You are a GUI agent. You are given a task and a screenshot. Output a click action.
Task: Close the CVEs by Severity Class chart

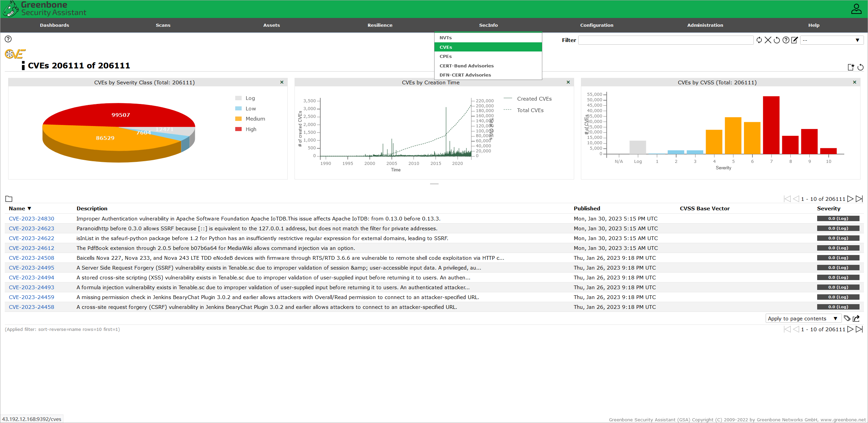[x=282, y=82]
